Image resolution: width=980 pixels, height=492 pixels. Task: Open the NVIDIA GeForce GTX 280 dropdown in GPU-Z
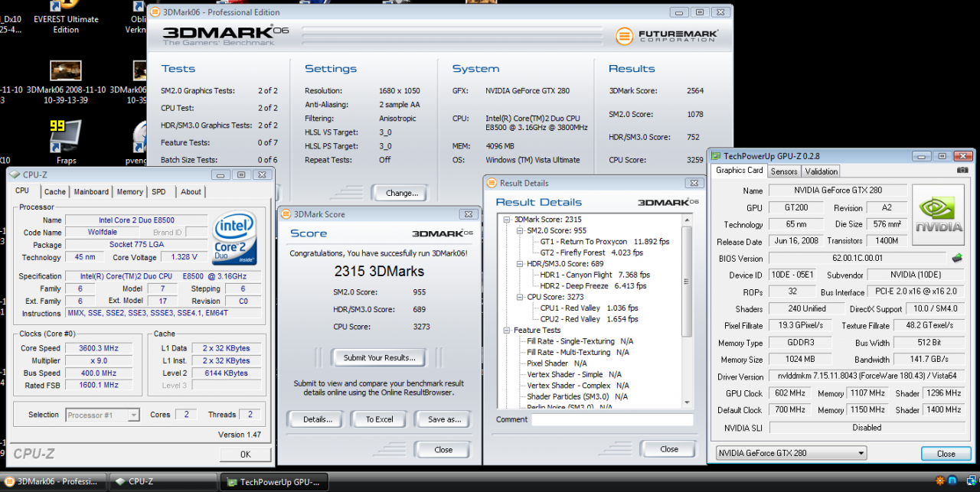point(792,453)
